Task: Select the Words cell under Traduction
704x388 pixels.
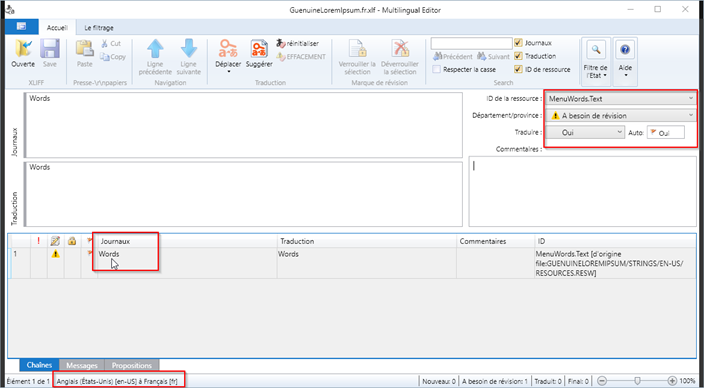Action: point(367,263)
